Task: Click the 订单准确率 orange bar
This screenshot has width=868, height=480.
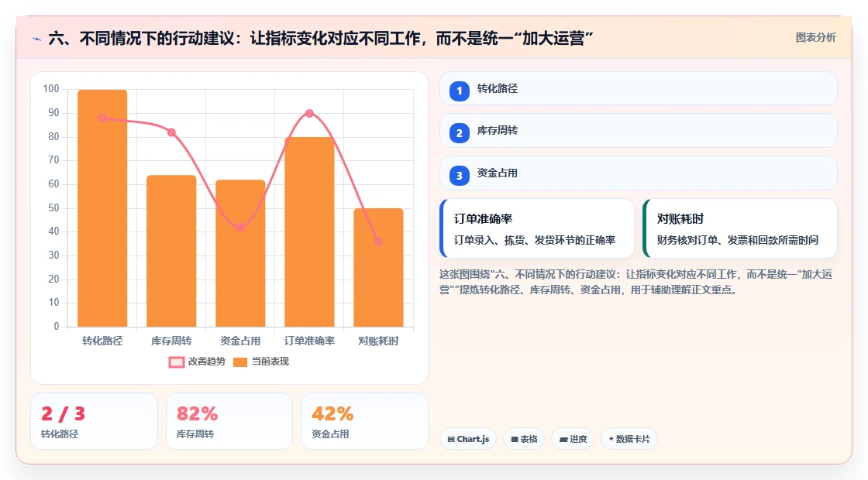Action: 309,232
